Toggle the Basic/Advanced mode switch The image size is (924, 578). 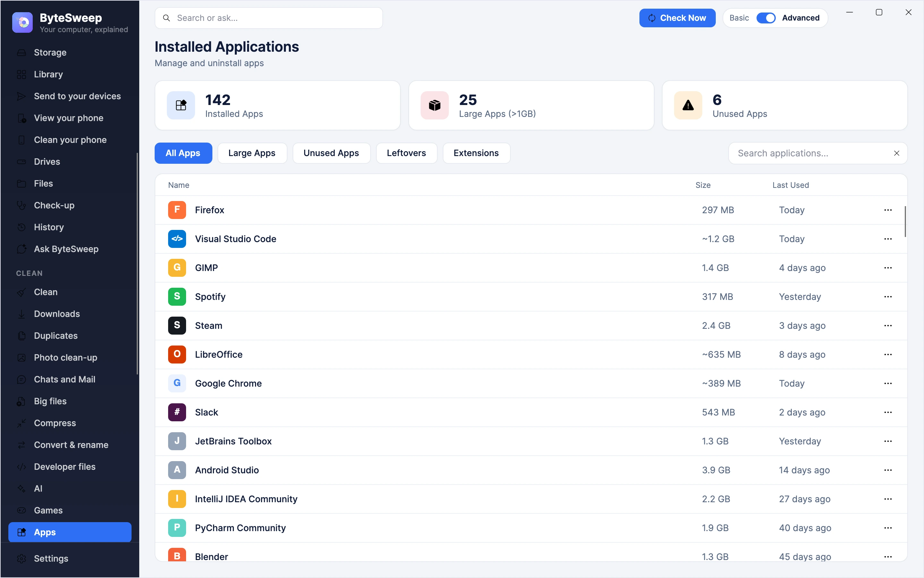click(766, 18)
